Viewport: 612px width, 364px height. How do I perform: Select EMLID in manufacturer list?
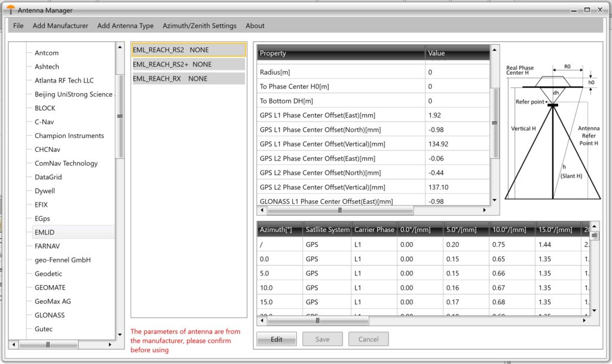pos(45,232)
